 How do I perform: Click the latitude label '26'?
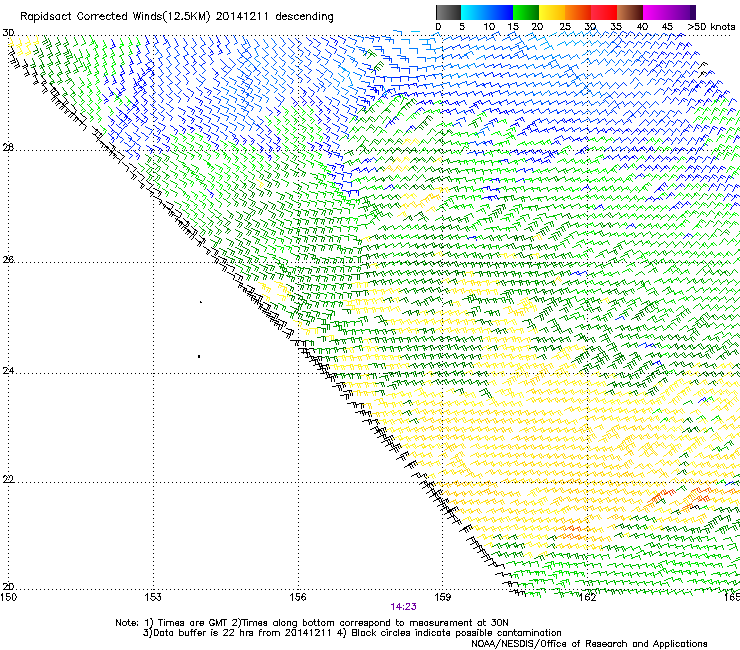tap(8, 259)
